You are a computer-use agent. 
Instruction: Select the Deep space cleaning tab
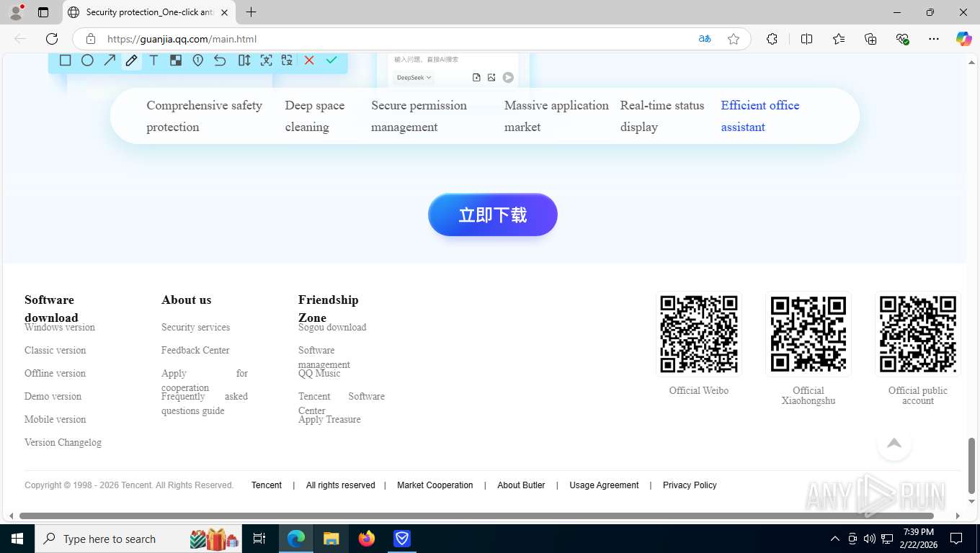[x=315, y=116]
